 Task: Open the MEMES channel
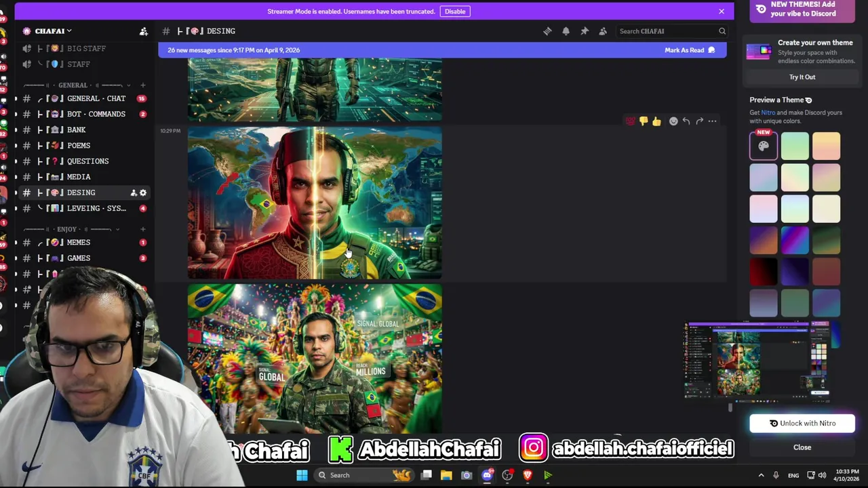[x=85, y=242]
